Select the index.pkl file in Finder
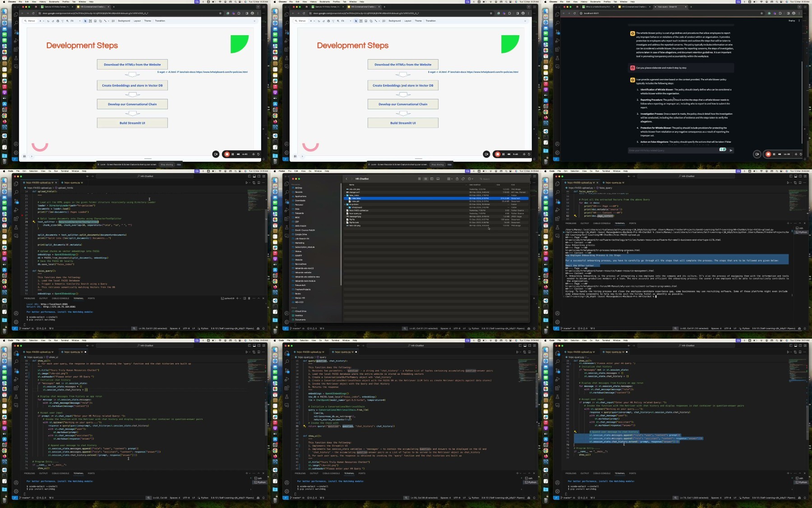Screen dimensions: 812x508 [355, 201]
